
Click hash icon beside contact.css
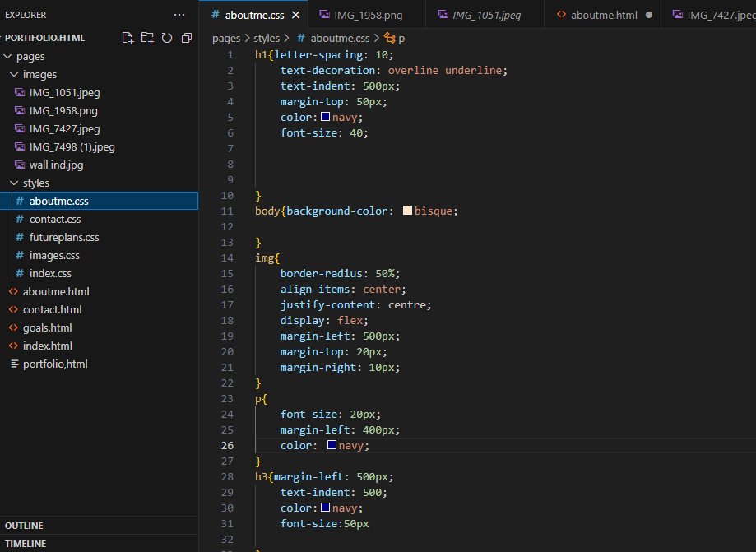tap(20, 219)
